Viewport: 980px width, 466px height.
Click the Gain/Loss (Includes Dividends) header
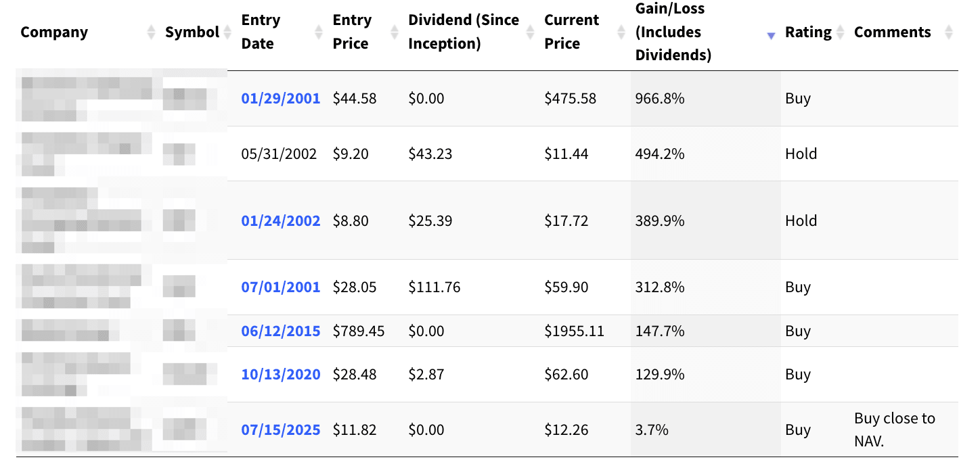(x=673, y=32)
